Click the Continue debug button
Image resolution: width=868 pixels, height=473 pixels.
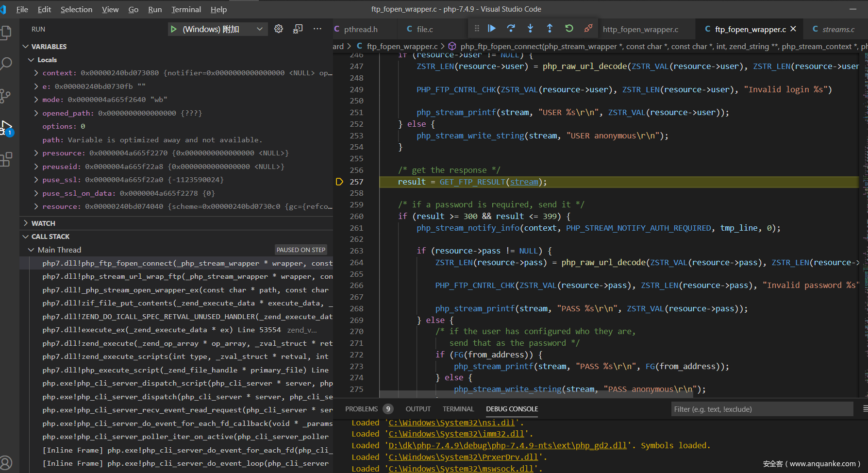coord(492,29)
